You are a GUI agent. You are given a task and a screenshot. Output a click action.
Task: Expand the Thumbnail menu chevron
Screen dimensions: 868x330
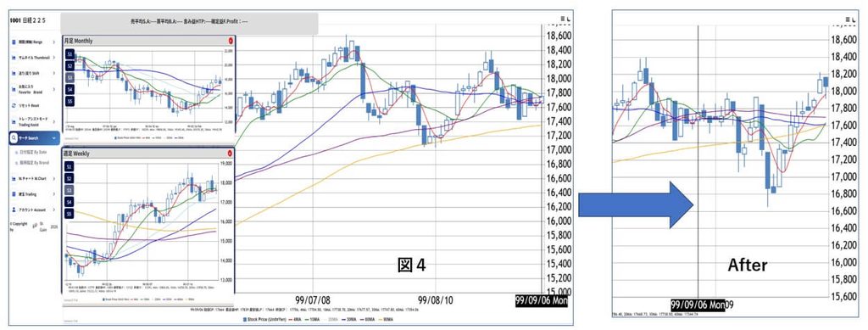pos(53,58)
